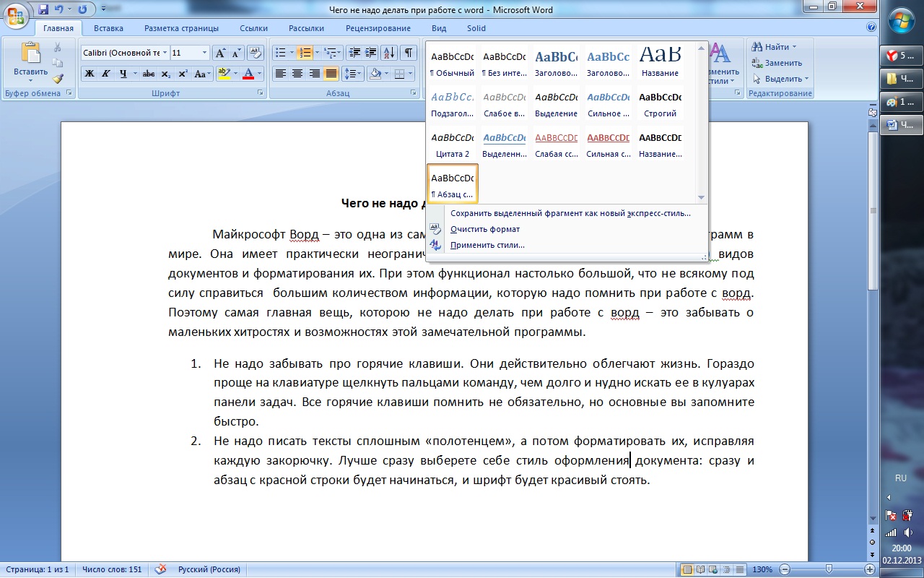Open the font size 11 dropdown
This screenshot has height=578, width=924.
coord(205,53)
